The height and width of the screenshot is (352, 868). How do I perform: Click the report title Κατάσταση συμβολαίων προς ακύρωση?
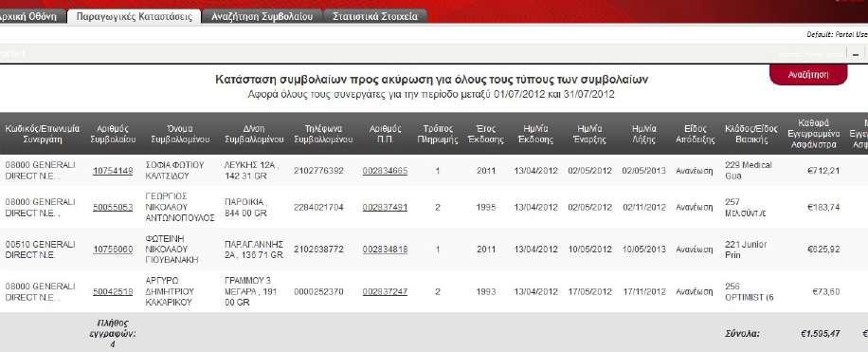(x=432, y=80)
